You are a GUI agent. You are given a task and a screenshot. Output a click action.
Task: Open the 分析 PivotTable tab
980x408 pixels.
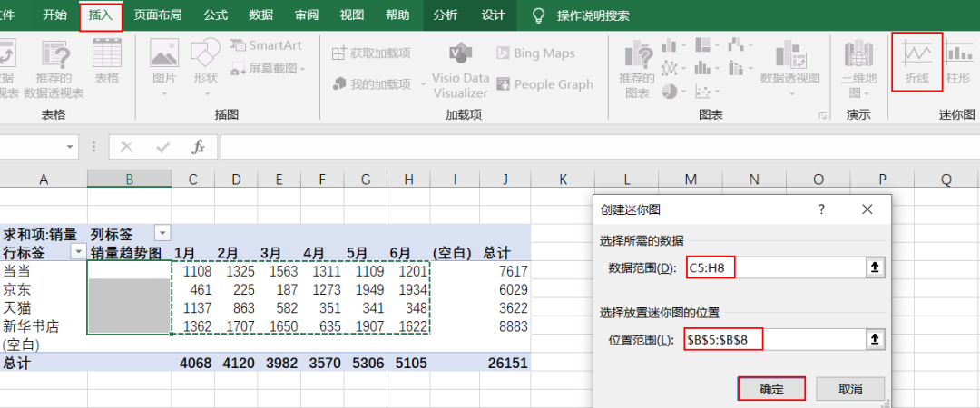coord(445,15)
